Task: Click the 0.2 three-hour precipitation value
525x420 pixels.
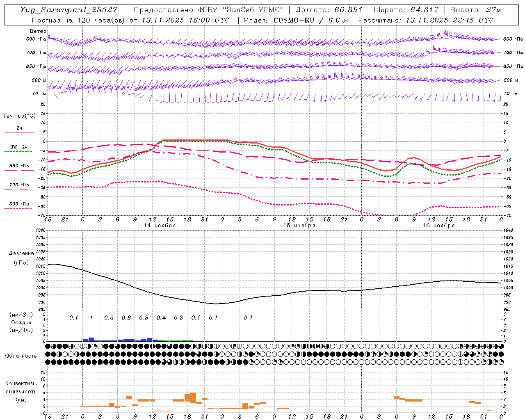Action: [x=109, y=317]
